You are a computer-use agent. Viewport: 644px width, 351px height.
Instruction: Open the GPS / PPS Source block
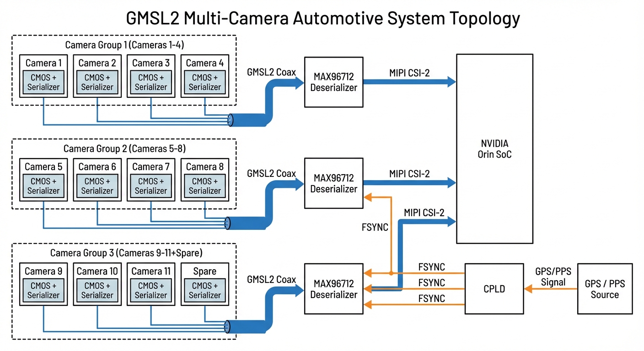click(605, 288)
